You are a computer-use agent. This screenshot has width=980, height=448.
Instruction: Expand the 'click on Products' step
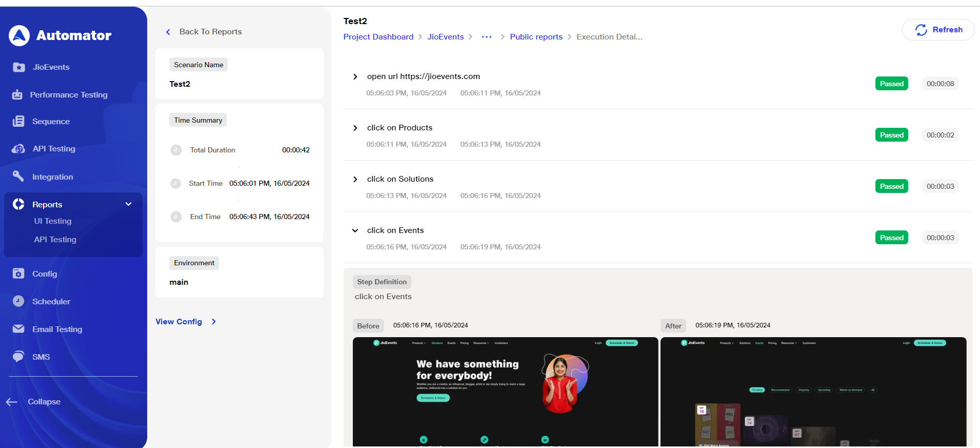[x=355, y=128]
